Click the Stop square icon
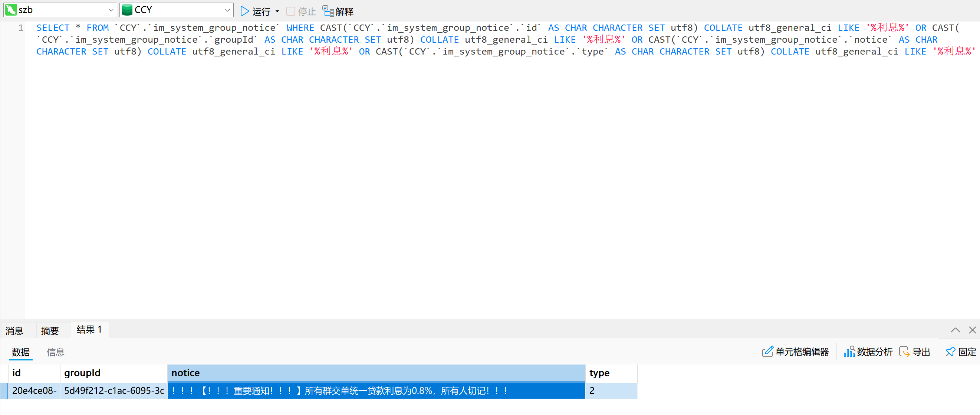The image size is (980, 415). [x=291, y=11]
